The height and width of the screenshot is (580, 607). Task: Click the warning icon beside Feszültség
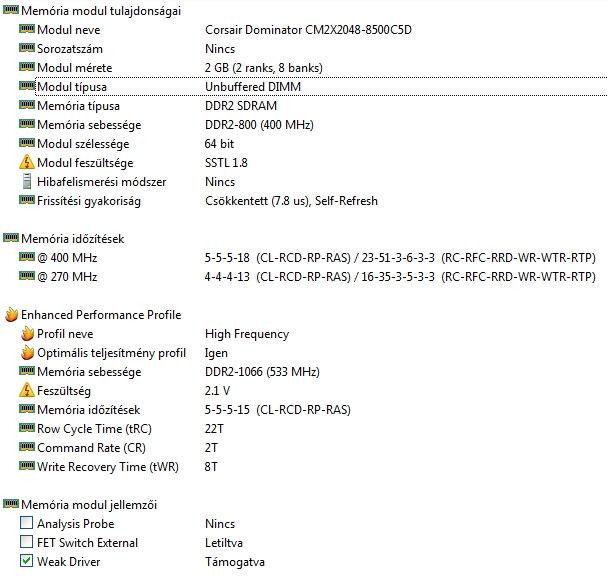click(27, 390)
